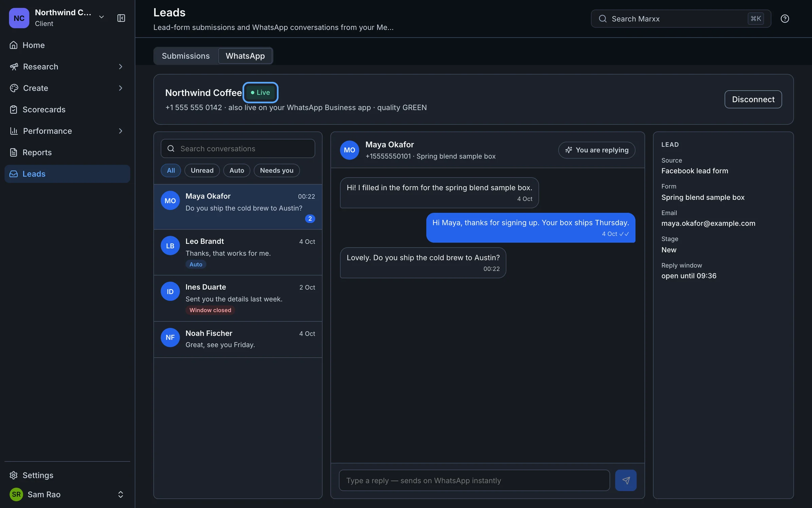The height and width of the screenshot is (508, 812).
Task: Filter conversations by Auto
Action: tap(237, 170)
